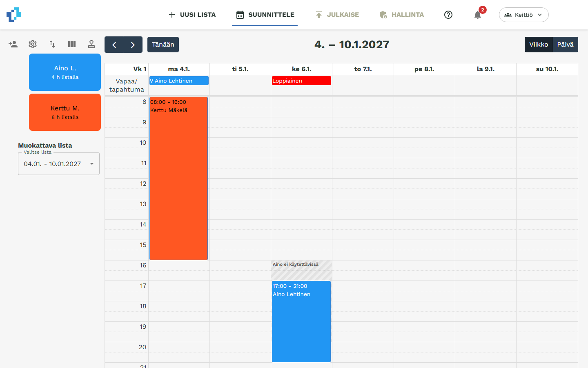Click the Muokattava lista heading
588x368 pixels.
(x=45, y=145)
